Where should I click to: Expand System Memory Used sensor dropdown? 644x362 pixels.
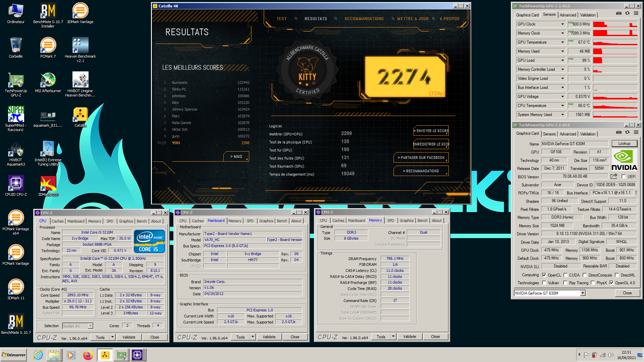click(562, 115)
